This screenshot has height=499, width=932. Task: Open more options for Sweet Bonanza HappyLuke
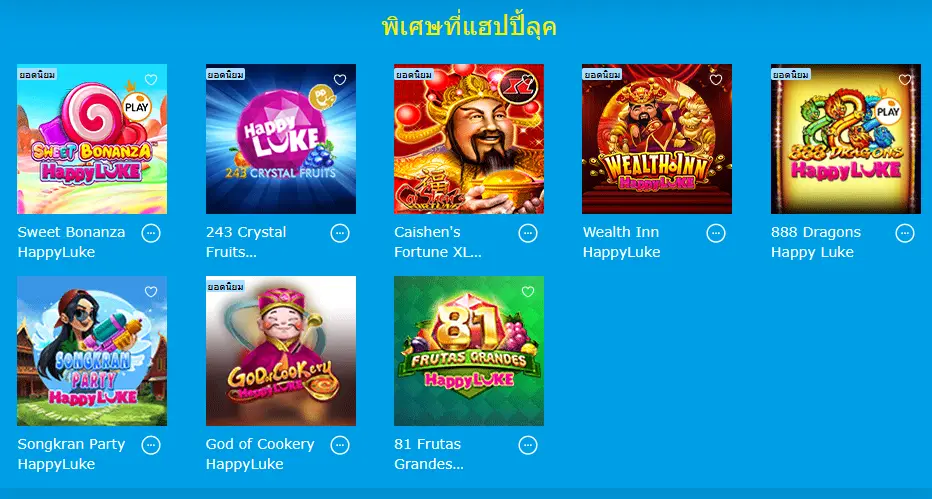click(x=151, y=233)
